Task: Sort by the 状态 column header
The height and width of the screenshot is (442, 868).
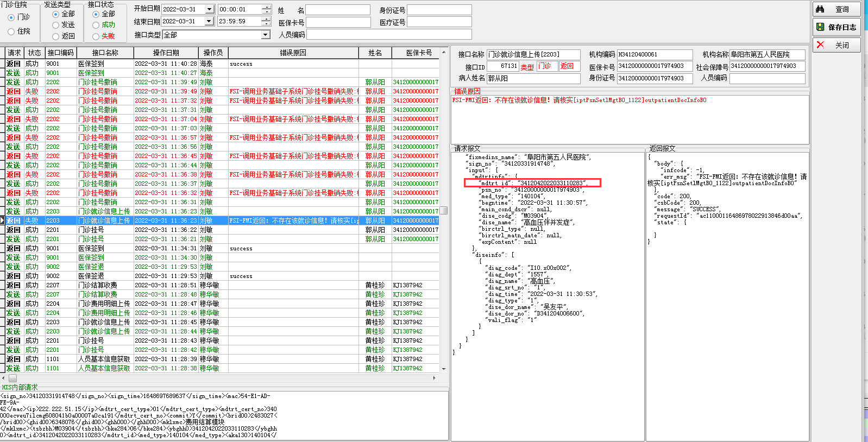Action: (x=35, y=53)
